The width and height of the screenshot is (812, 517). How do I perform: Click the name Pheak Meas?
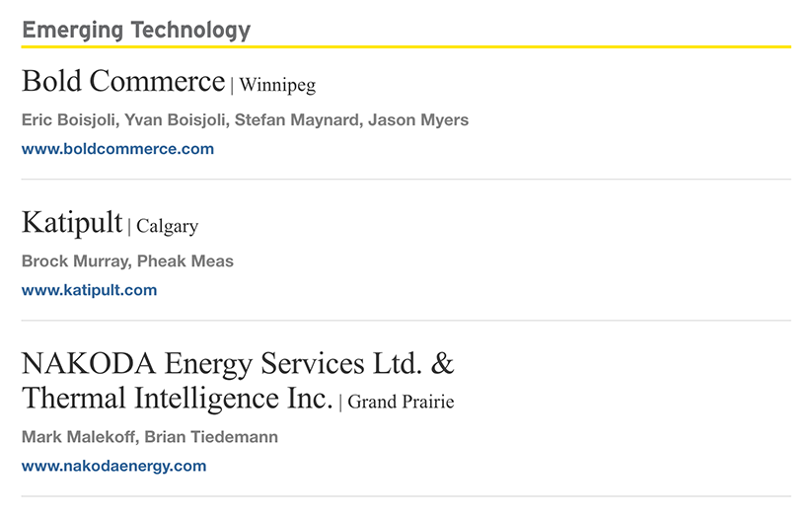[x=185, y=261]
